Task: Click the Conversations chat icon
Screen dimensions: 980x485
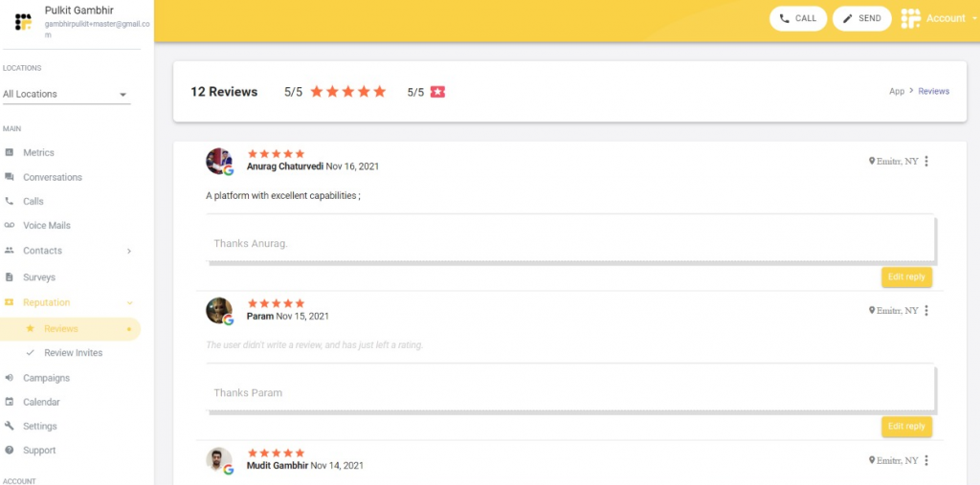Action: pos(10,177)
